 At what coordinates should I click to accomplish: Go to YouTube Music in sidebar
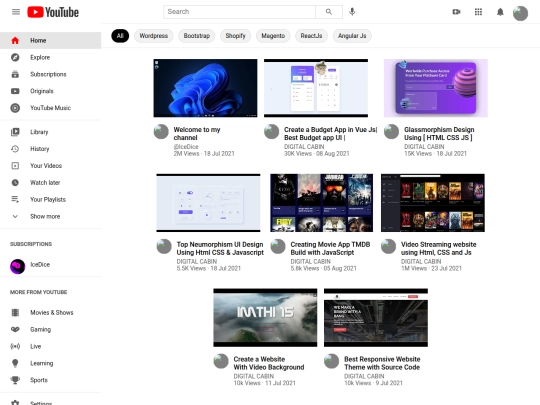pyautogui.click(x=51, y=108)
